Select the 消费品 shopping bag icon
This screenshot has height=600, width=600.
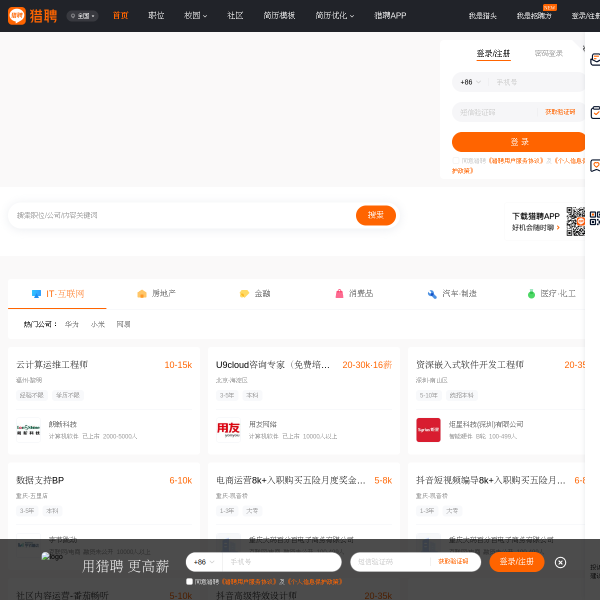point(339,293)
